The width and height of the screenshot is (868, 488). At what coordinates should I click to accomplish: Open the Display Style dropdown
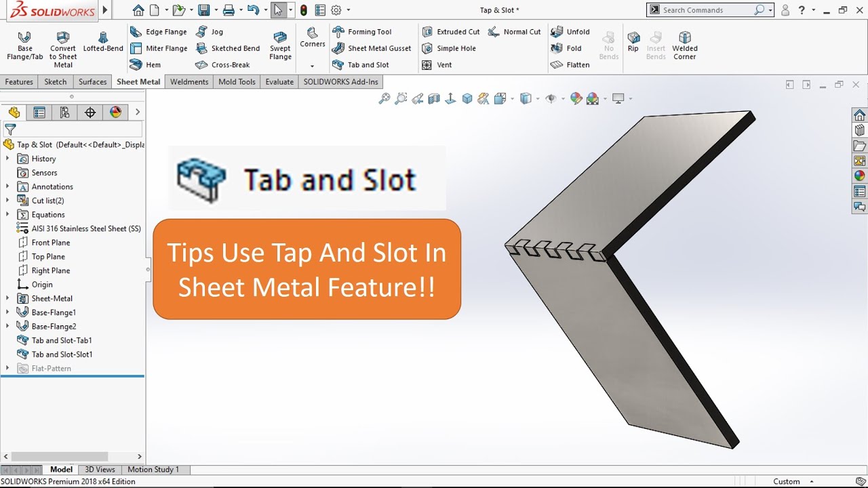538,99
